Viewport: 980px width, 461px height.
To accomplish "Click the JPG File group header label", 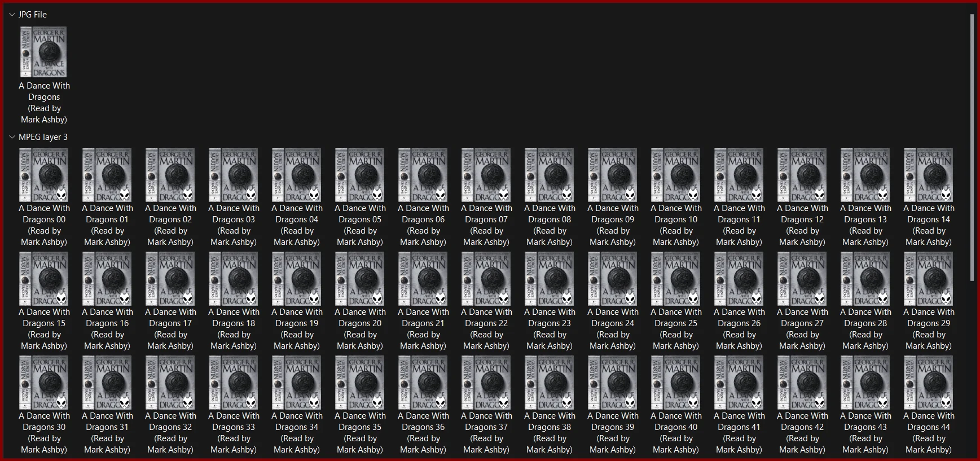I will pyautogui.click(x=33, y=15).
